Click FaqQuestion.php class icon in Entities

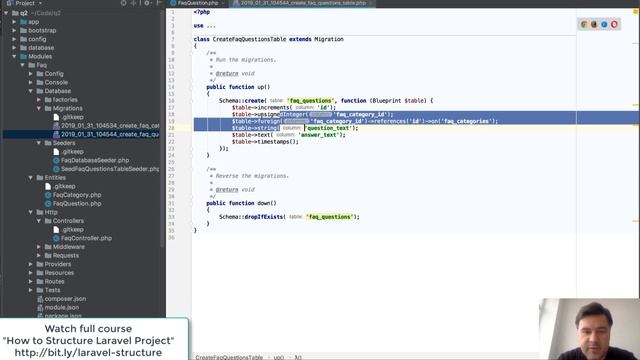click(48, 204)
